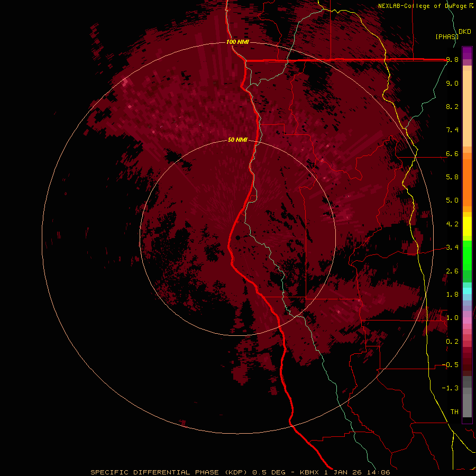Click the -0.5 value on the scale

tap(450, 364)
